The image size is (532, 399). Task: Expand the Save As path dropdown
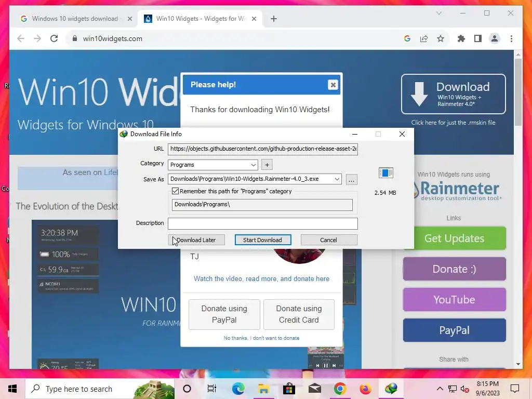click(x=337, y=179)
